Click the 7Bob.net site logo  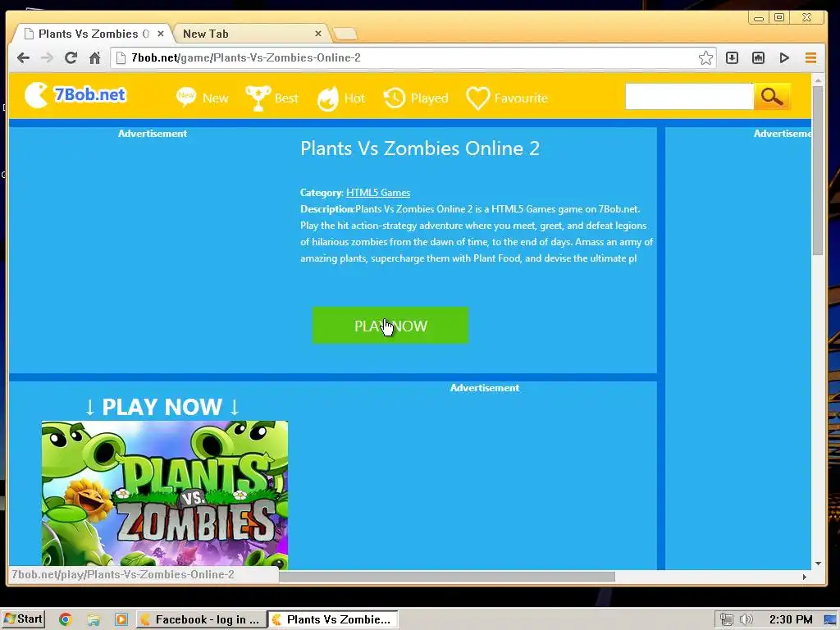click(75, 95)
